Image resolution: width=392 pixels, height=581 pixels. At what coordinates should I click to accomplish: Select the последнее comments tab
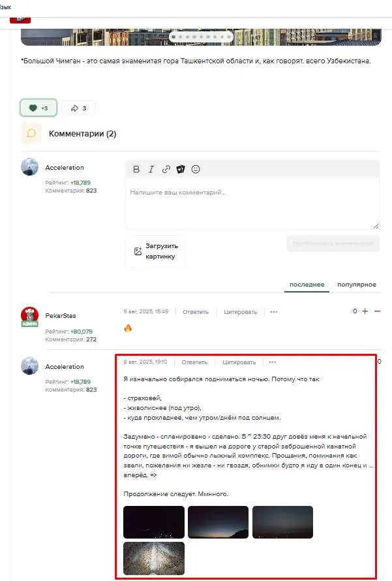click(x=307, y=285)
